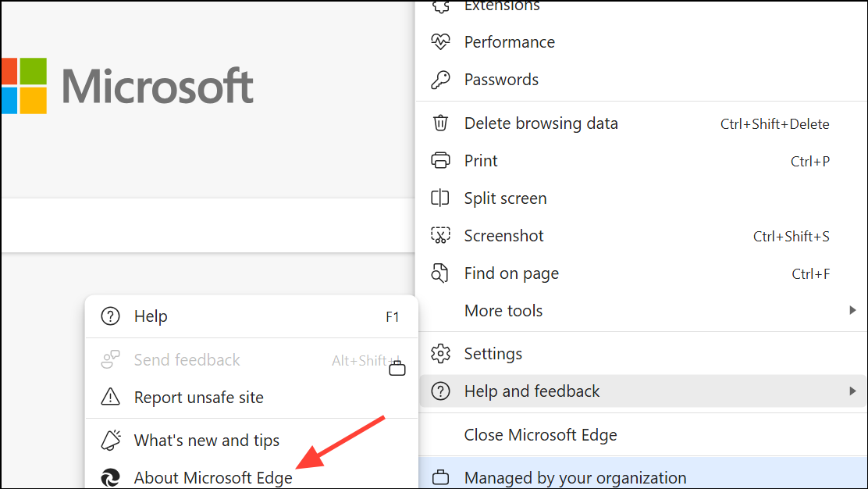This screenshot has width=868, height=489.
Task: Click the Find on page icon
Action: point(441,273)
